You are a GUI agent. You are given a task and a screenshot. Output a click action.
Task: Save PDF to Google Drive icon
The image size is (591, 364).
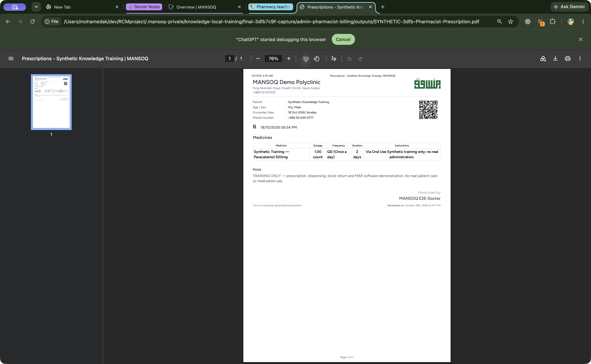pyautogui.click(x=543, y=58)
